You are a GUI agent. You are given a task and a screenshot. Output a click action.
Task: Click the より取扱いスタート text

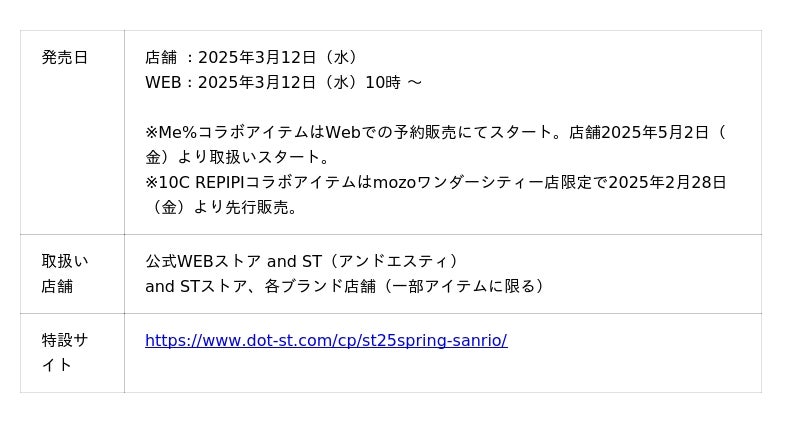(x=252, y=157)
